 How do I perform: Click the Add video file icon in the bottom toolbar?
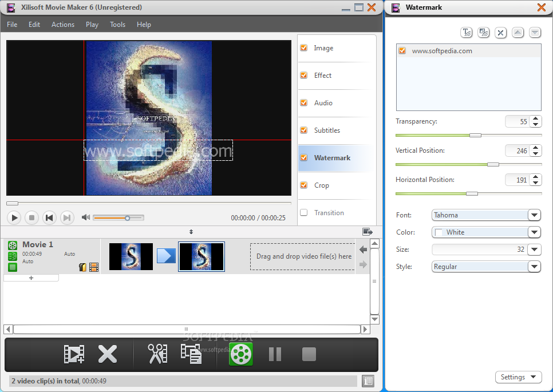pos(74,354)
